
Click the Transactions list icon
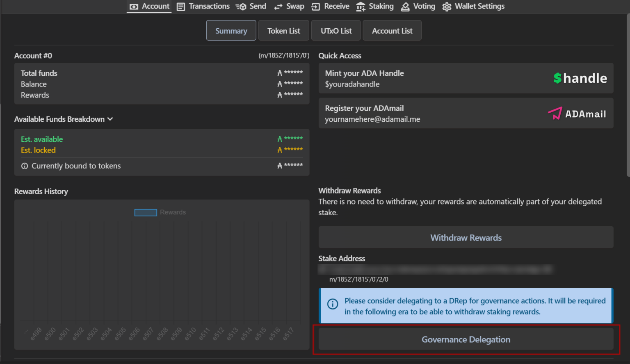coord(181,7)
